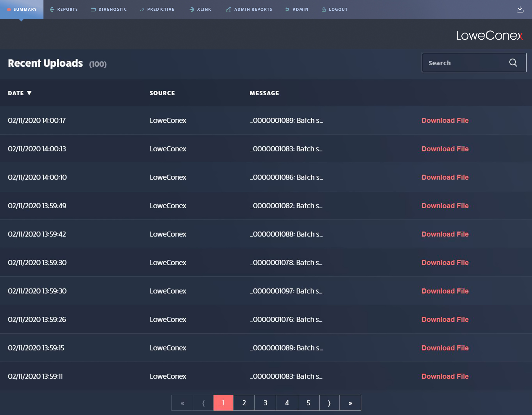Click message _0000001086: Batch s...
Image resolution: width=532 pixels, height=415 pixels.
point(286,177)
